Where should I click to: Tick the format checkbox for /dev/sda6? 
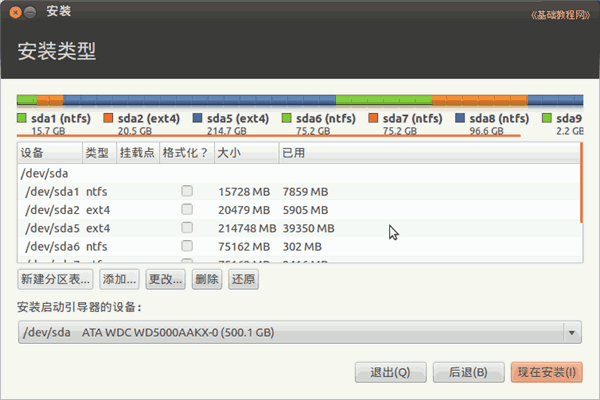point(187,246)
